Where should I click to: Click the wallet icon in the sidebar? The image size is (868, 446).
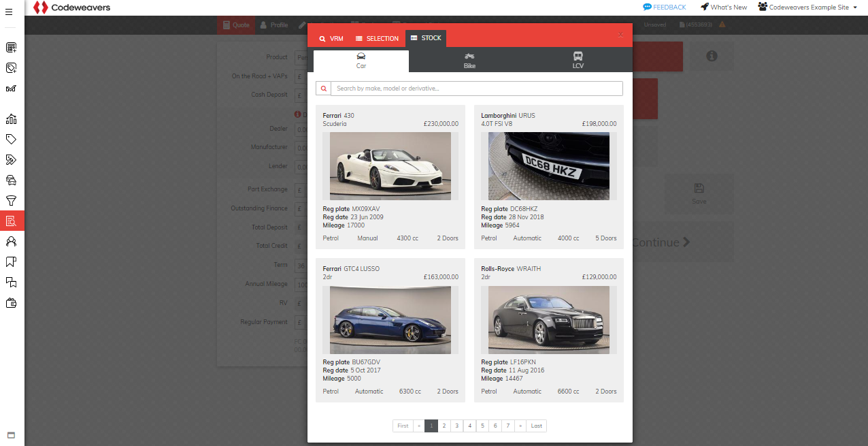coord(11,303)
